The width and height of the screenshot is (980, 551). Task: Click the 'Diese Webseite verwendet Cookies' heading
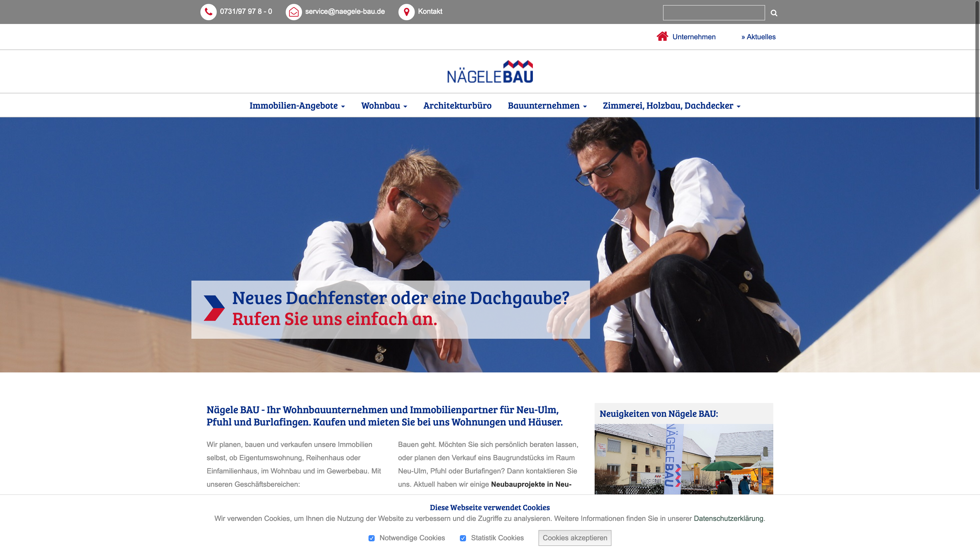(490, 508)
